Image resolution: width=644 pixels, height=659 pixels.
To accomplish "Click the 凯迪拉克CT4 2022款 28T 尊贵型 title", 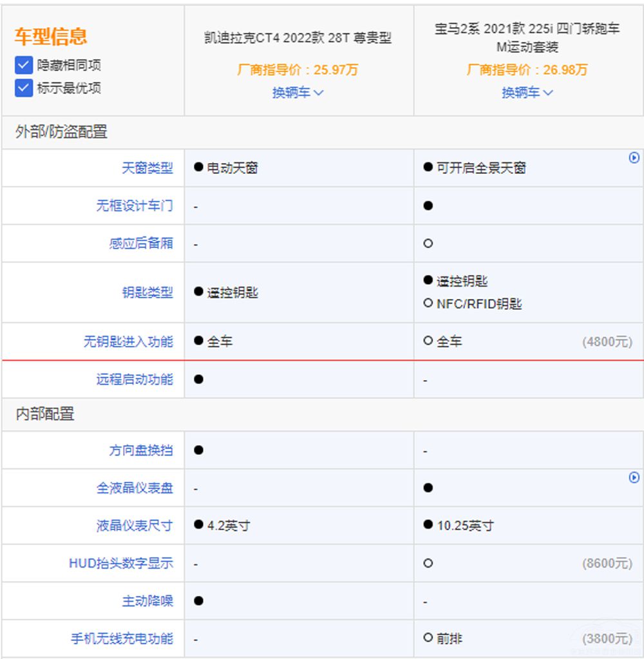I will [x=298, y=38].
